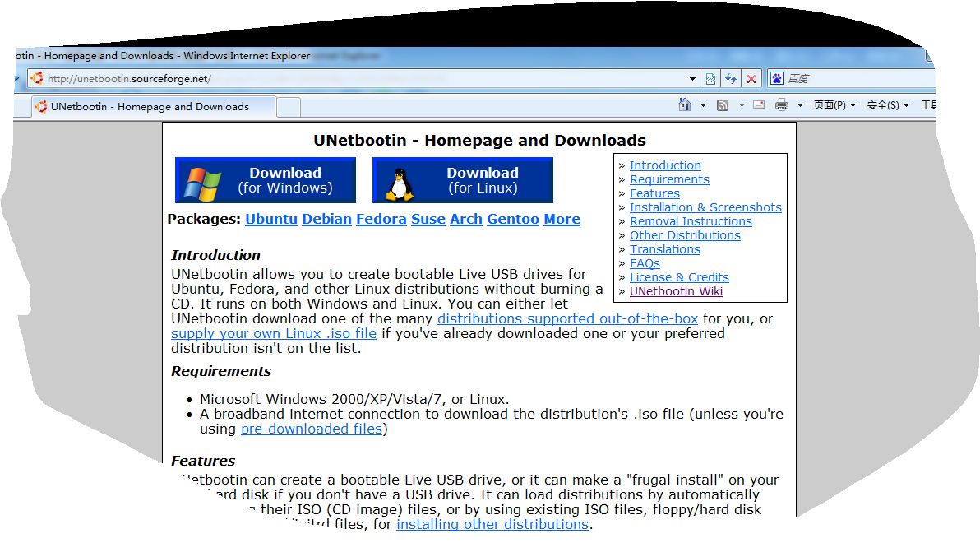
Task: Click the Read Mail envelope icon
Action: (759, 104)
